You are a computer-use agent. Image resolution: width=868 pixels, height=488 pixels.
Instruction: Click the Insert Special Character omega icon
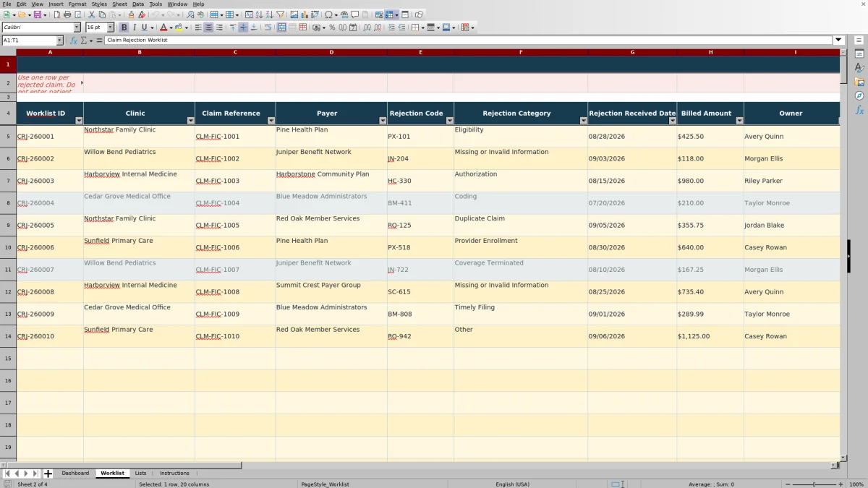click(328, 14)
